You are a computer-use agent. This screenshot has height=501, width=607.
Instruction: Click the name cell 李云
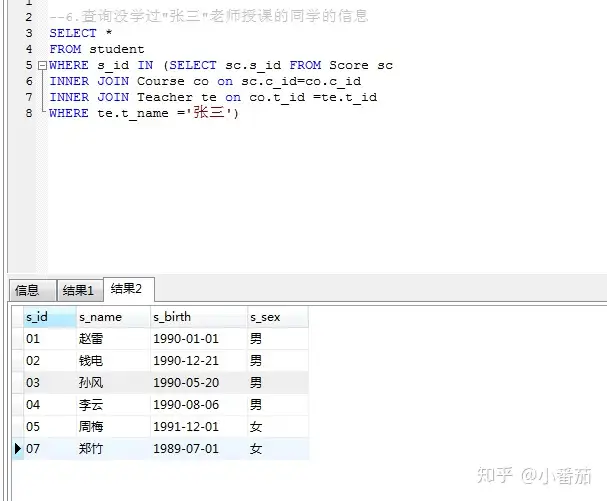[x=113, y=405]
